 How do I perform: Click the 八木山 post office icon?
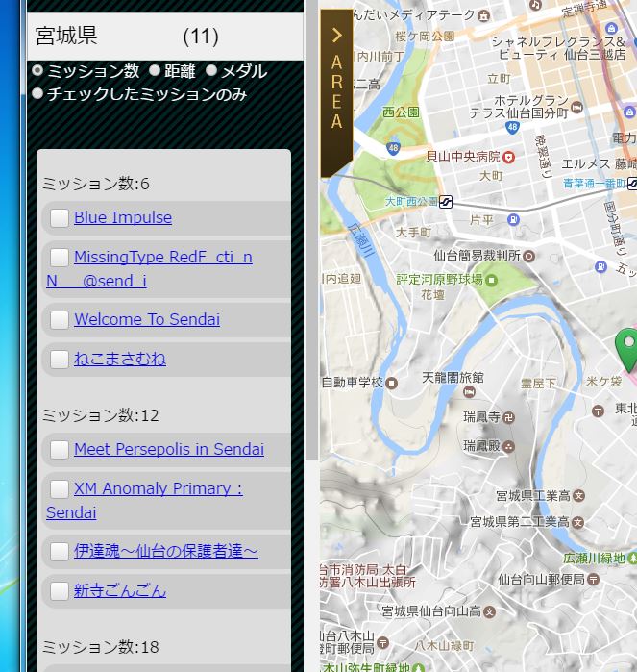point(382,642)
